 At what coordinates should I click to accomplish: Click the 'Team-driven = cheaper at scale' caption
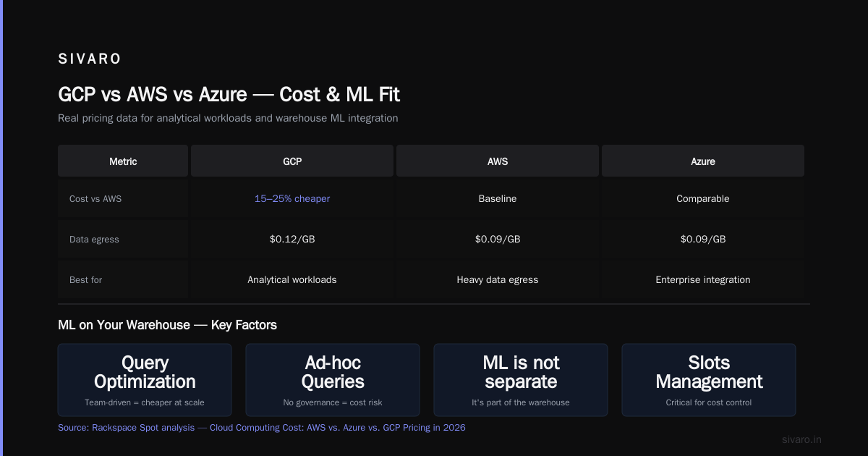click(145, 402)
